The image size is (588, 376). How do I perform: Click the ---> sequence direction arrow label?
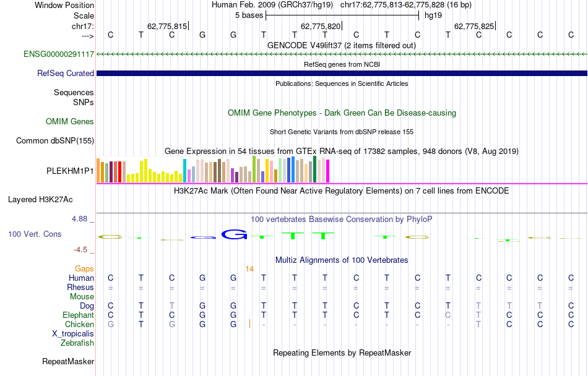[x=88, y=36]
